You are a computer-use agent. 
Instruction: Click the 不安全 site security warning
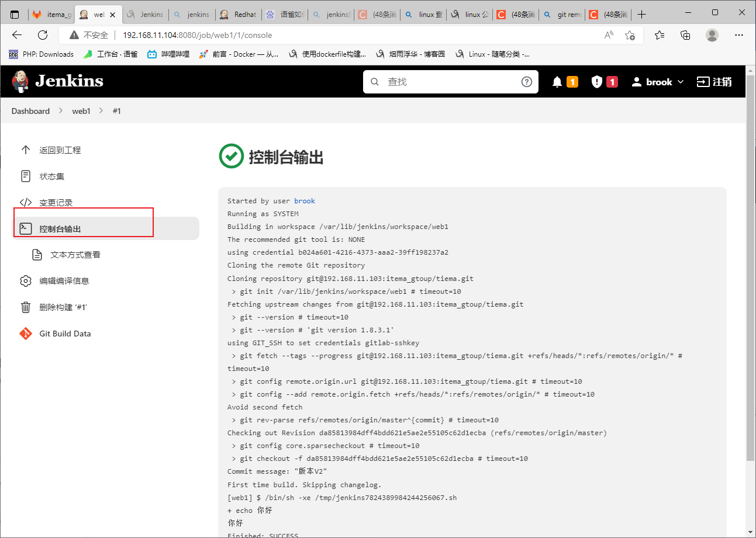click(x=89, y=35)
